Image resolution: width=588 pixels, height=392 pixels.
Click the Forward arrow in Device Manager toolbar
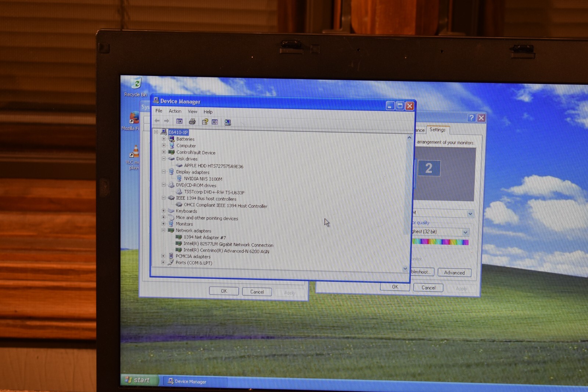point(166,121)
